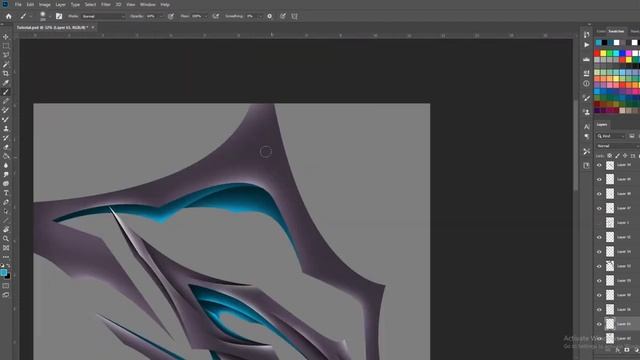Click the Home icon in options bar
Viewport: 640px width, 360px height.
point(9,16)
